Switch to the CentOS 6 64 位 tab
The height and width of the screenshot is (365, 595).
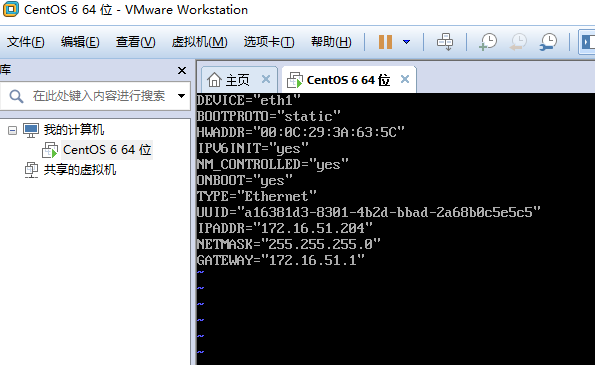348,80
